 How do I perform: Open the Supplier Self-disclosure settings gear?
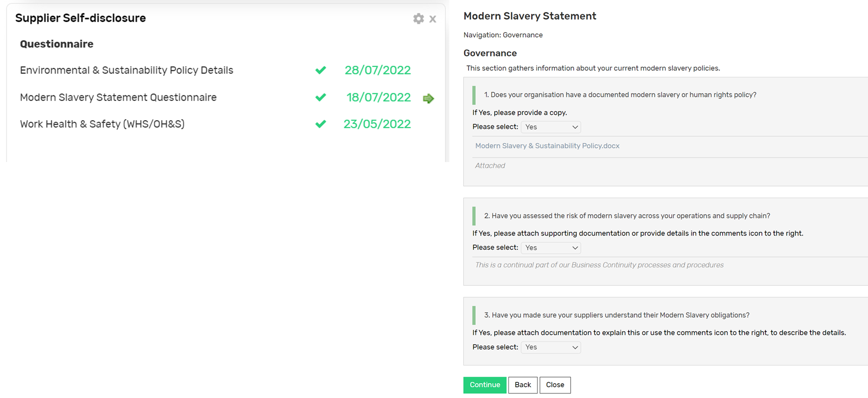[418, 19]
